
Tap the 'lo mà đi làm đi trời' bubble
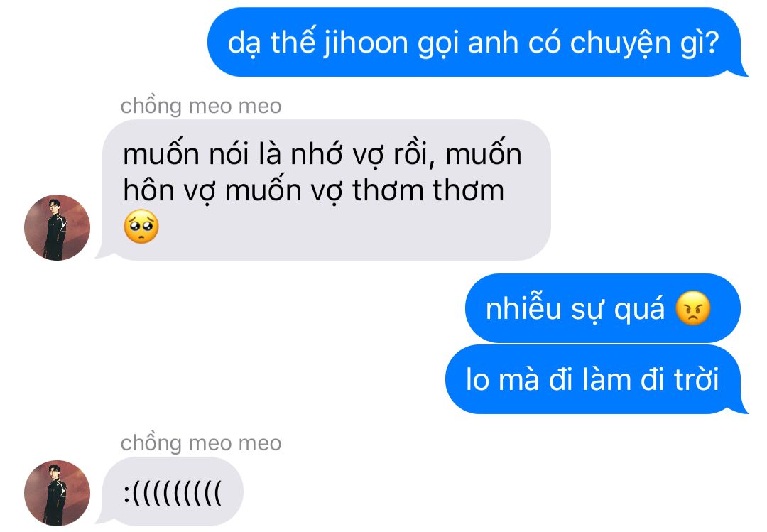point(596,379)
